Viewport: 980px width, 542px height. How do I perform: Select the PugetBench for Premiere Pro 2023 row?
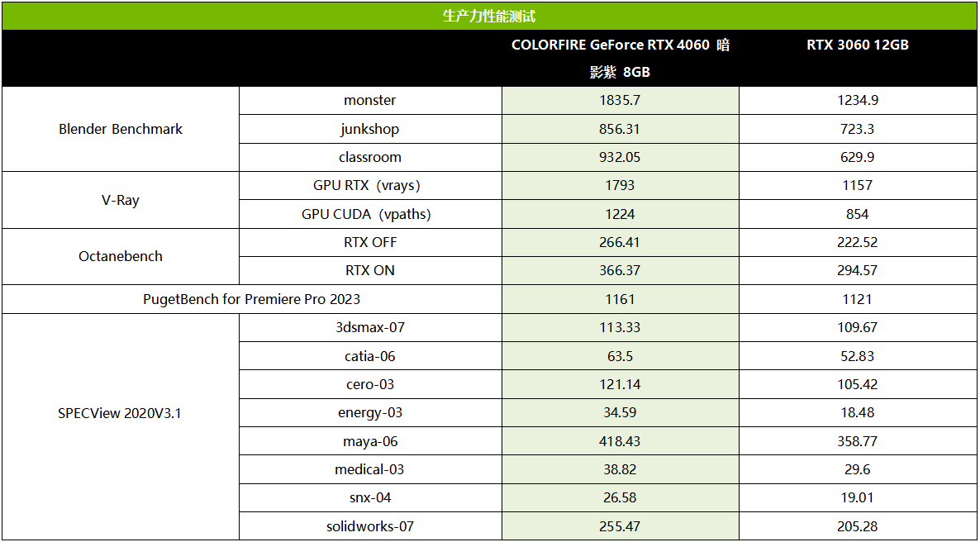coord(251,299)
